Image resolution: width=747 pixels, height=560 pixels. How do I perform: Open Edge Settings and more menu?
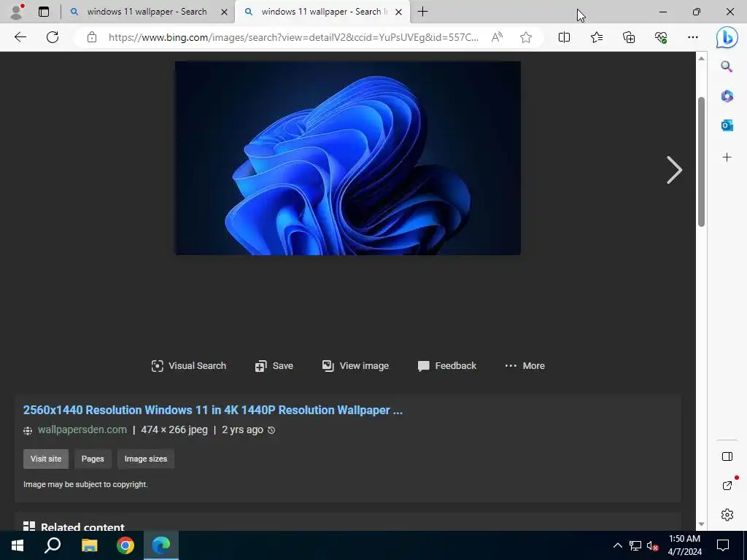[x=693, y=37]
